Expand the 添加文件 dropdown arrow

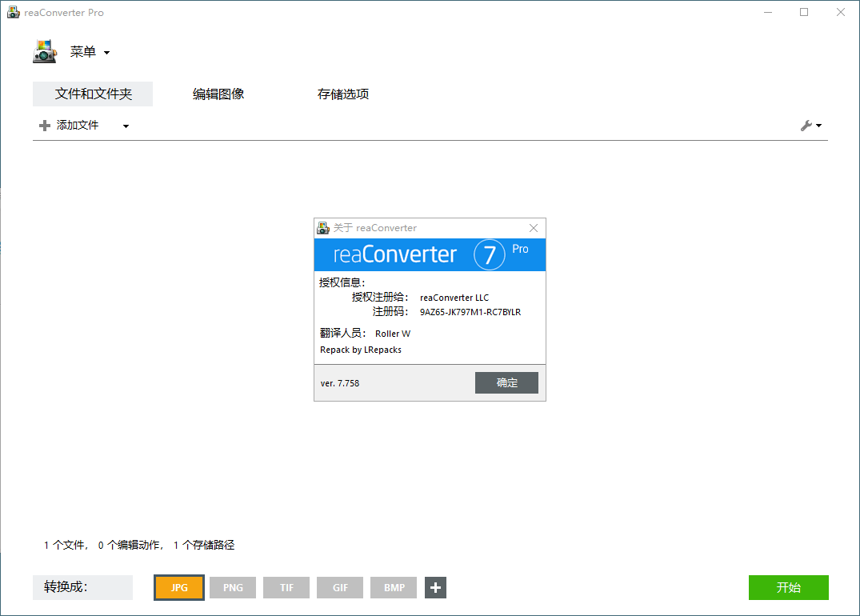125,125
